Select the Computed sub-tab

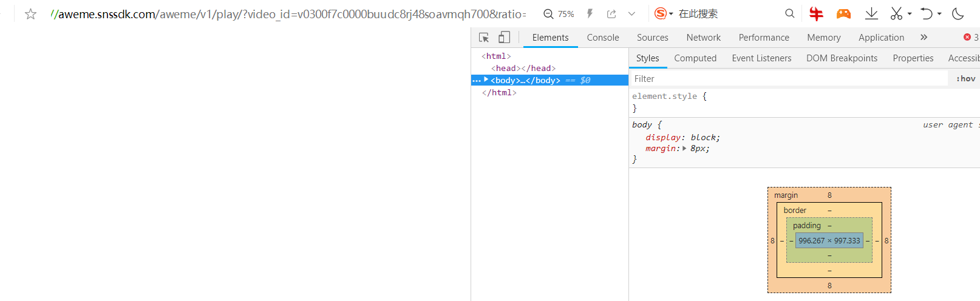(x=695, y=58)
